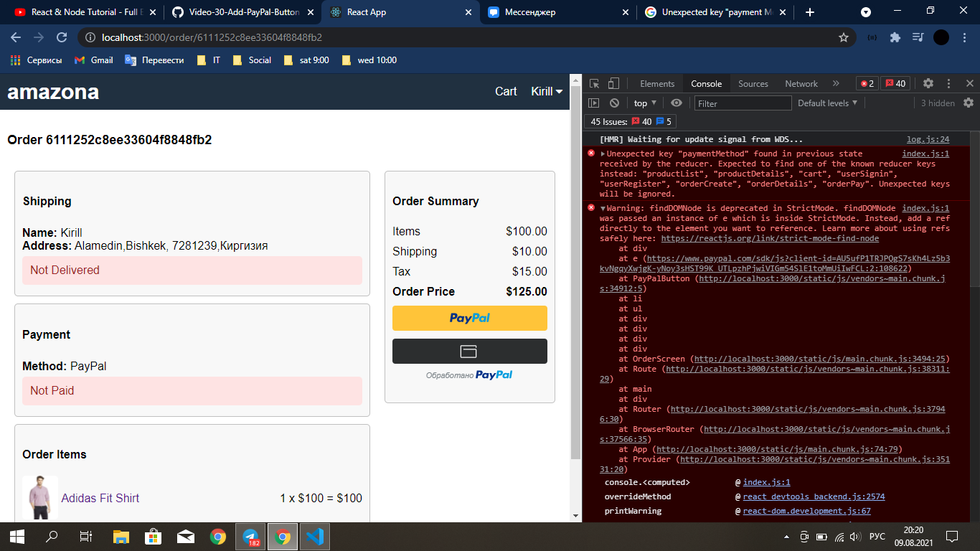Viewport: 980px width, 551px height.
Task: Expand the Unexpected key paymentMethod error
Action: 603,154
